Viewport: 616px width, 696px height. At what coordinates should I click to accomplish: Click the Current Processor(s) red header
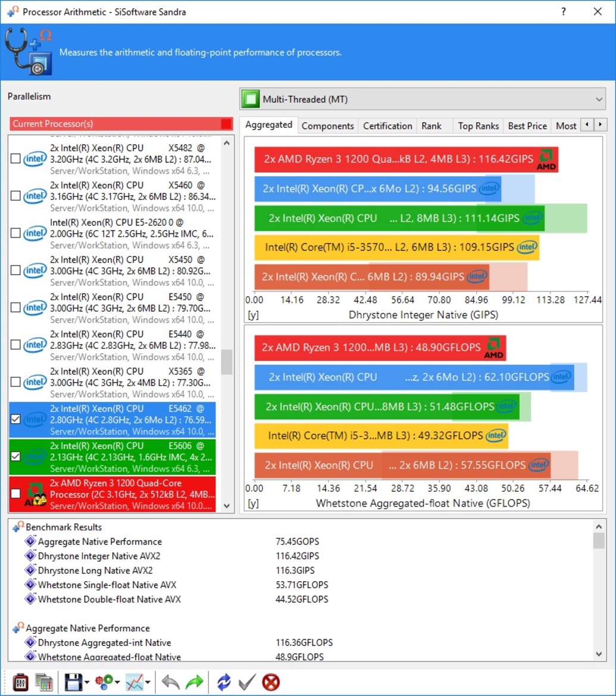pyautogui.click(x=121, y=124)
